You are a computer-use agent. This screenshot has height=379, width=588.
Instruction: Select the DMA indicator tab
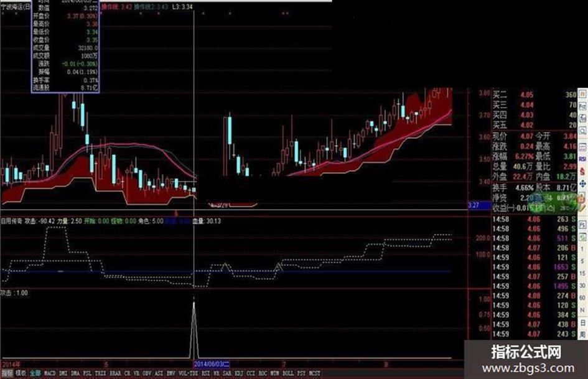tap(75, 373)
